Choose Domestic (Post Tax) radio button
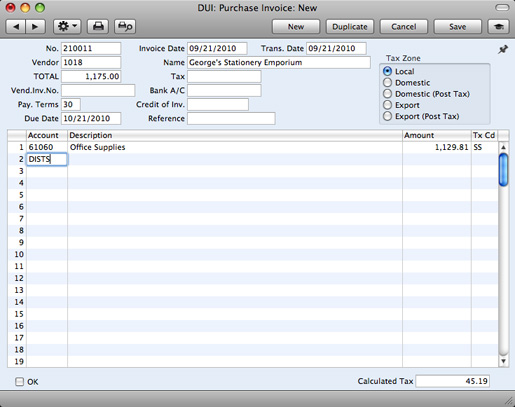The height and width of the screenshot is (407, 515). (387, 94)
